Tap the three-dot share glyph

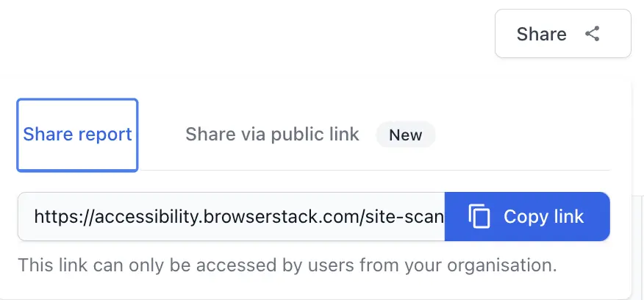[593, 34]
